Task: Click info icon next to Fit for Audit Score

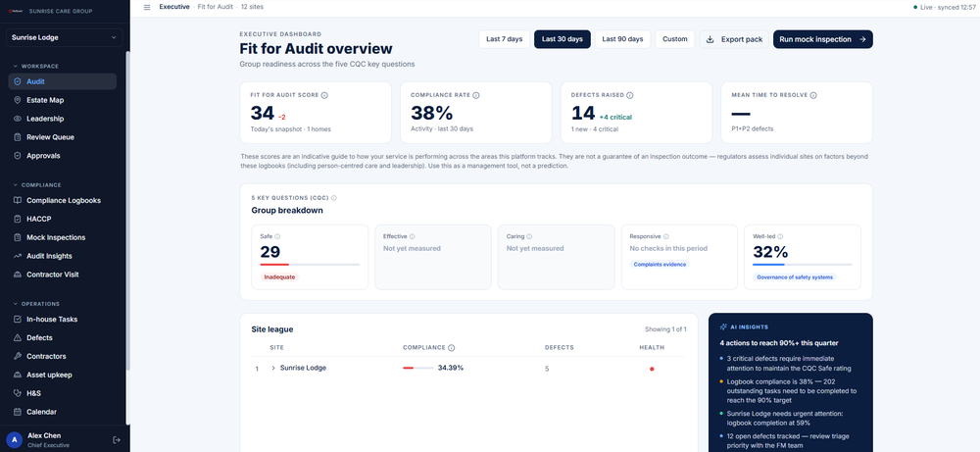Action: [x=325, y=96]
